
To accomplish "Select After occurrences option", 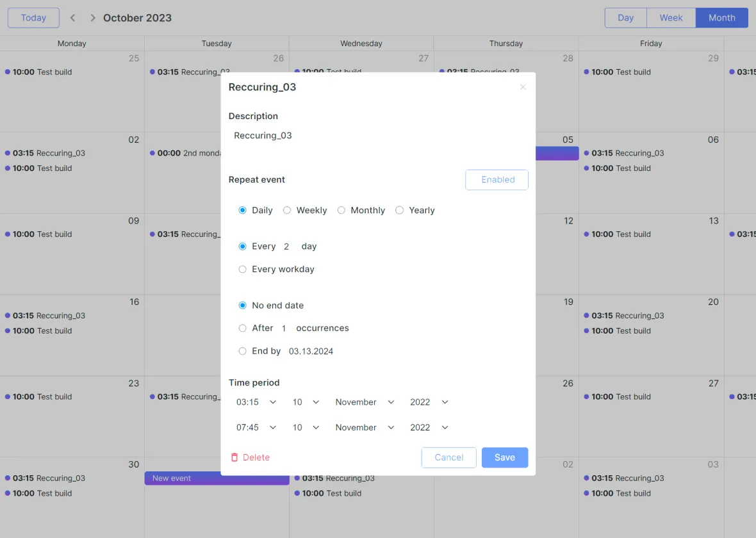I will (x=243, y=329).
